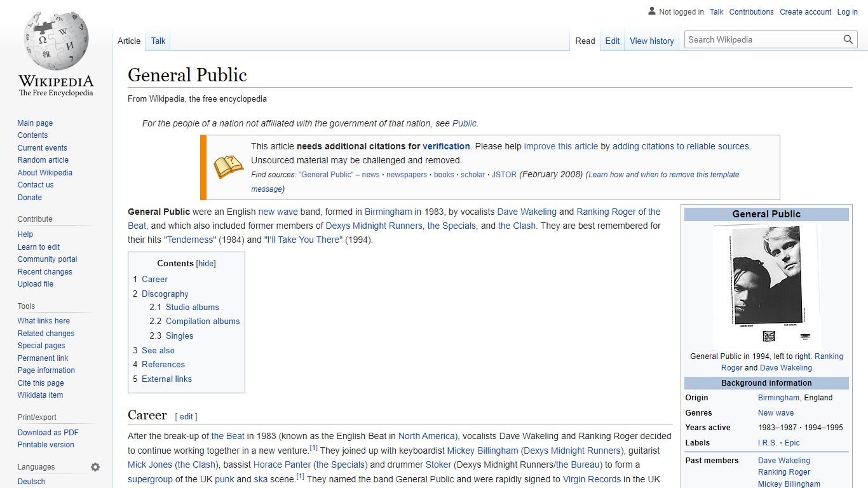
Task: Click Related changes in Tools
Action: (46, 334)
